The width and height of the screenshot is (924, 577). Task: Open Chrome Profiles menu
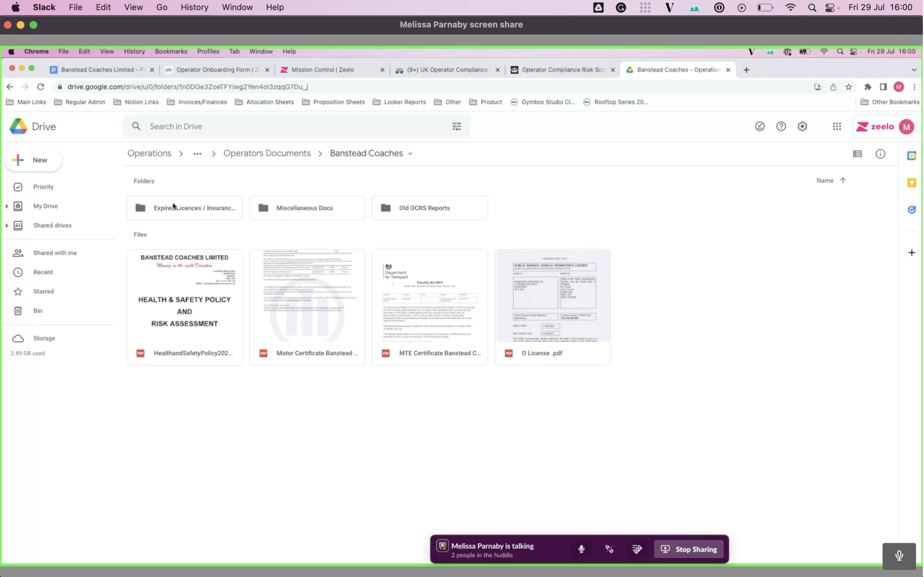tap(208, 51)
